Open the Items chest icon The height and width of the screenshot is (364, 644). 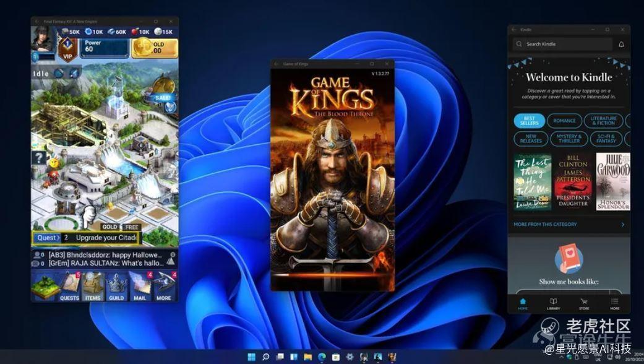coord(93,287)
